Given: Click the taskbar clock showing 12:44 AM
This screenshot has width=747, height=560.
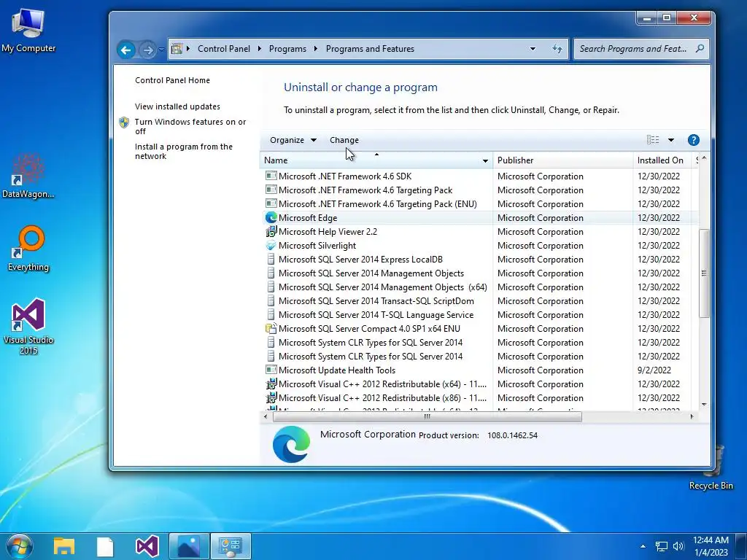Looking at the screenshot, I should tap(711, 546).
